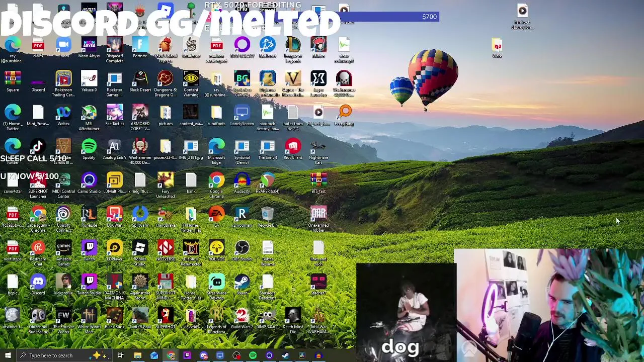Open the Guild Wars 2 shortcut

click(x=242, y=315)
